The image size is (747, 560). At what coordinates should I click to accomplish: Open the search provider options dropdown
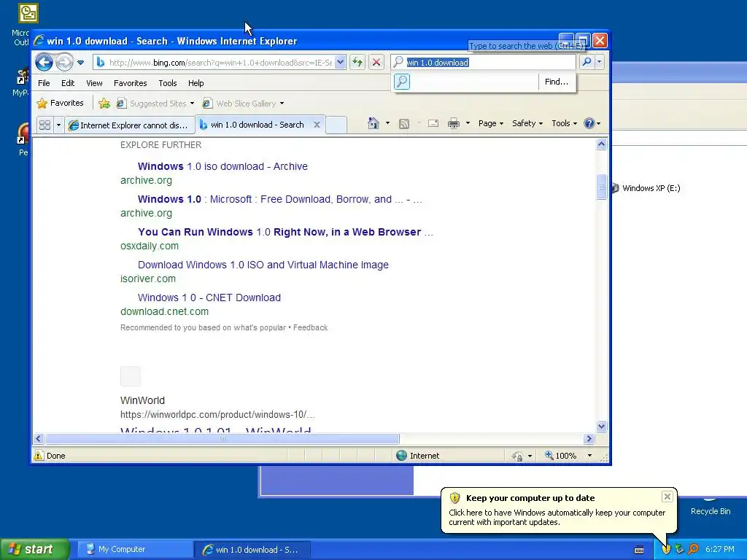tap(600, 62)
